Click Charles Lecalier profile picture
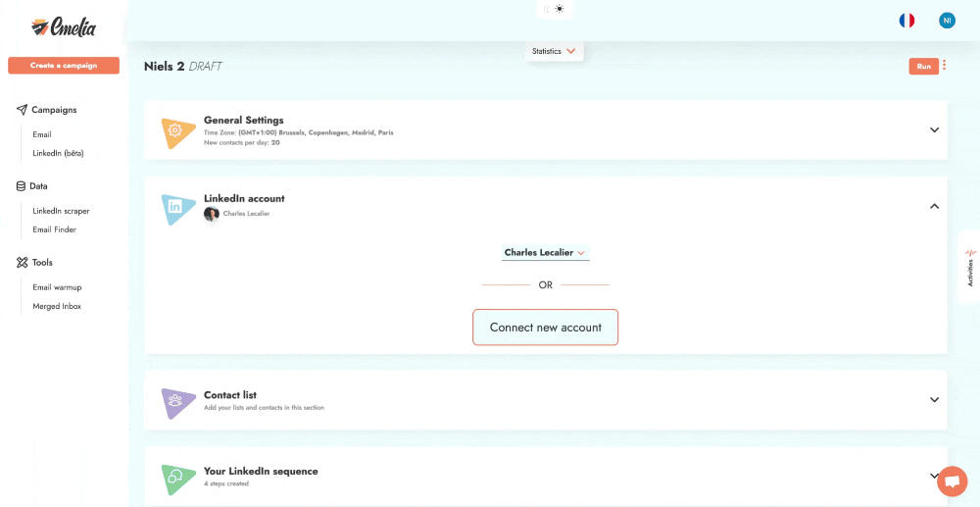980x507 pixels. click(x=212, y=214)
